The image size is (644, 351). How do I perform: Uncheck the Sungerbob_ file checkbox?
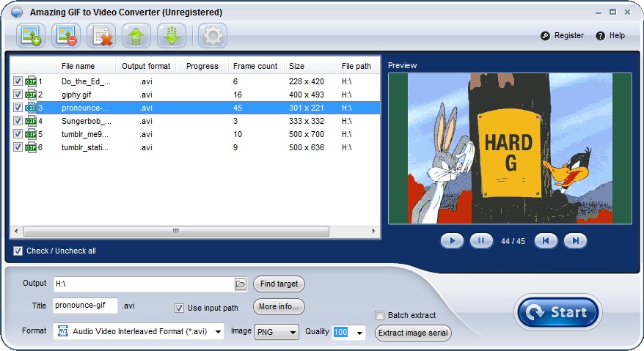point(18,120)
